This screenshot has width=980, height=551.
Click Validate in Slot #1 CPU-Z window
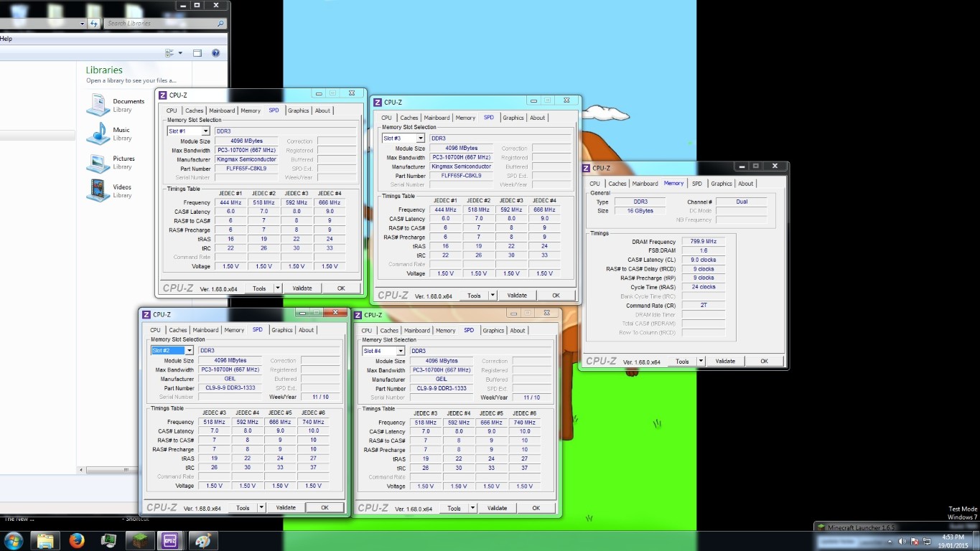(x=302, y=288)
